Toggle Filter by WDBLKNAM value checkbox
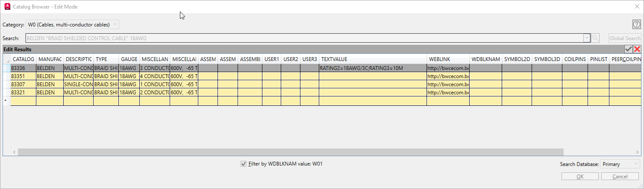Viewport: 644px width, 189px height. point(244,164)
